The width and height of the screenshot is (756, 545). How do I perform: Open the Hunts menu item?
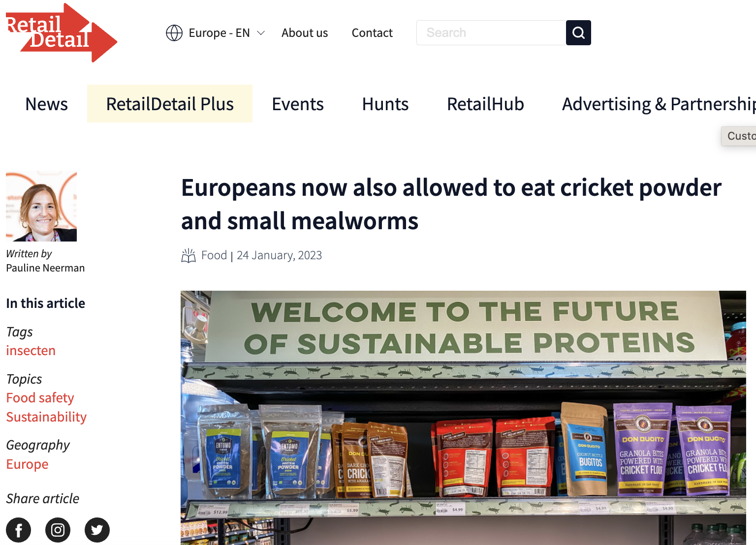(385, 104)
